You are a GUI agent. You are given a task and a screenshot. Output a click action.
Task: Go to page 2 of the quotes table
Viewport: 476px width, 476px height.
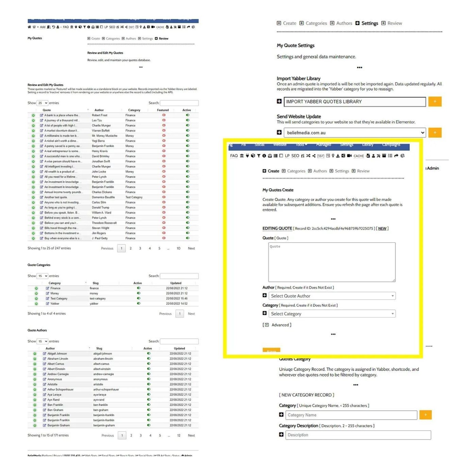coord(130,248)
